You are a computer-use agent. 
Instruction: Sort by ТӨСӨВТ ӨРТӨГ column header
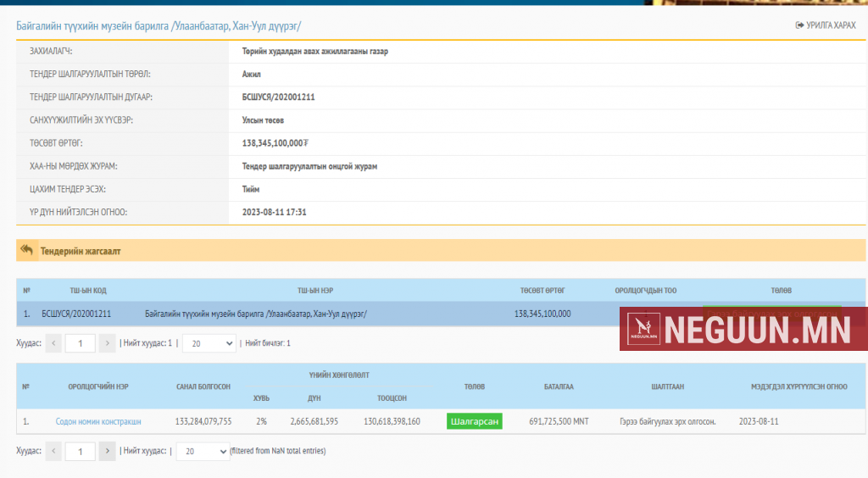[x=542, y=291]
